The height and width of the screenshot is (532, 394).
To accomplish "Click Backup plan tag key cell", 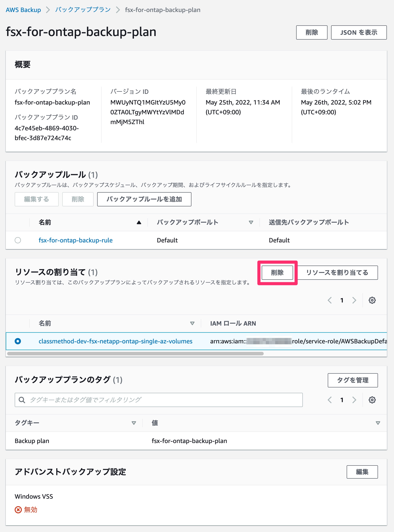I will tap(32, 441).
